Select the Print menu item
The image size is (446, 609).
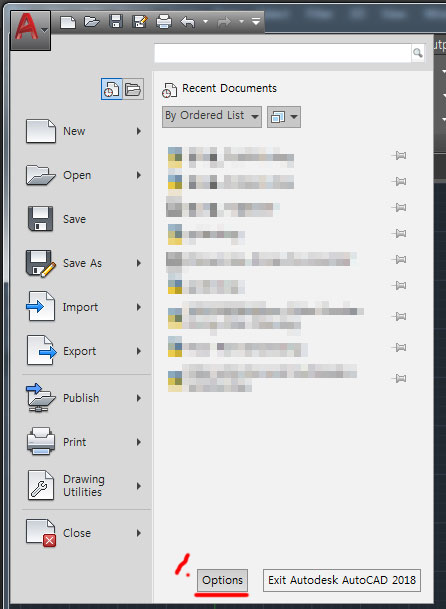84,442
